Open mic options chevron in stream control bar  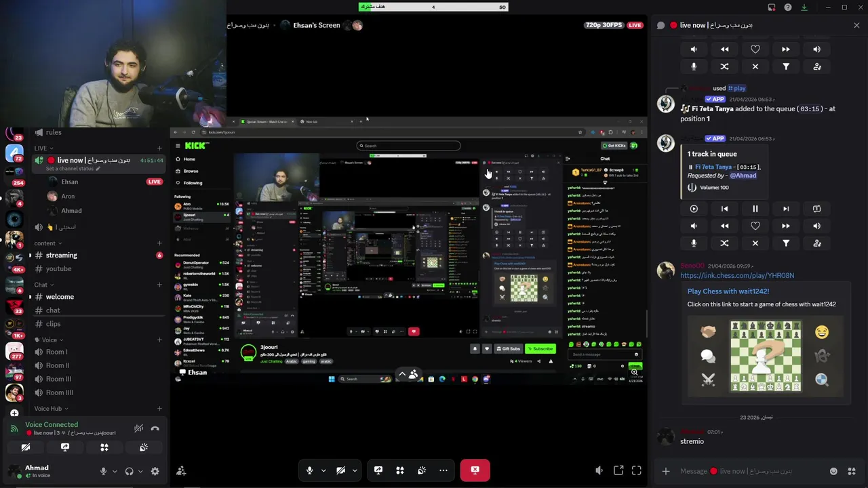(x=323, y=470)
